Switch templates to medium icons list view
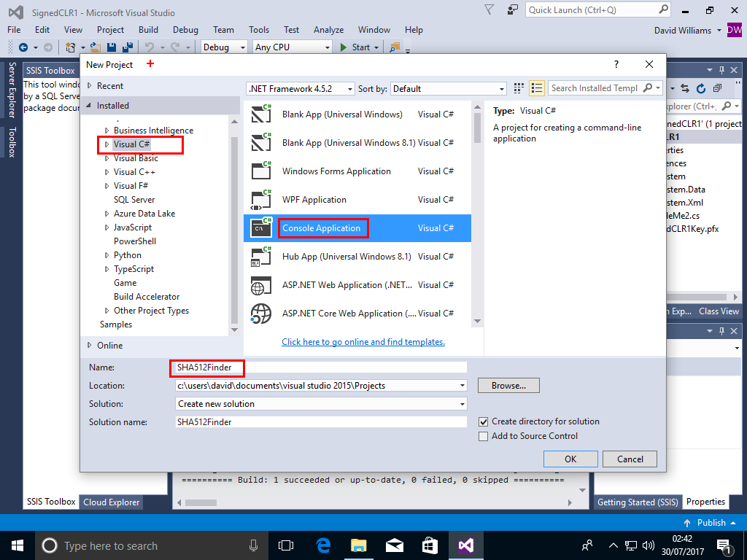 537,88
